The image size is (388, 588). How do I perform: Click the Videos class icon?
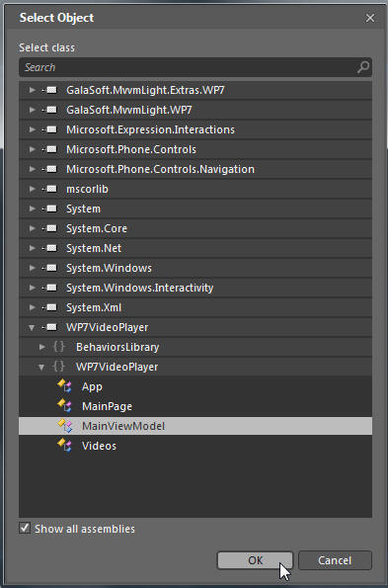(64, 446)
